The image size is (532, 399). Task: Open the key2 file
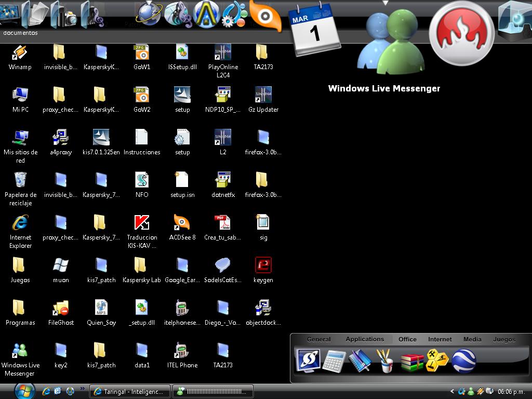pos(61,351)
